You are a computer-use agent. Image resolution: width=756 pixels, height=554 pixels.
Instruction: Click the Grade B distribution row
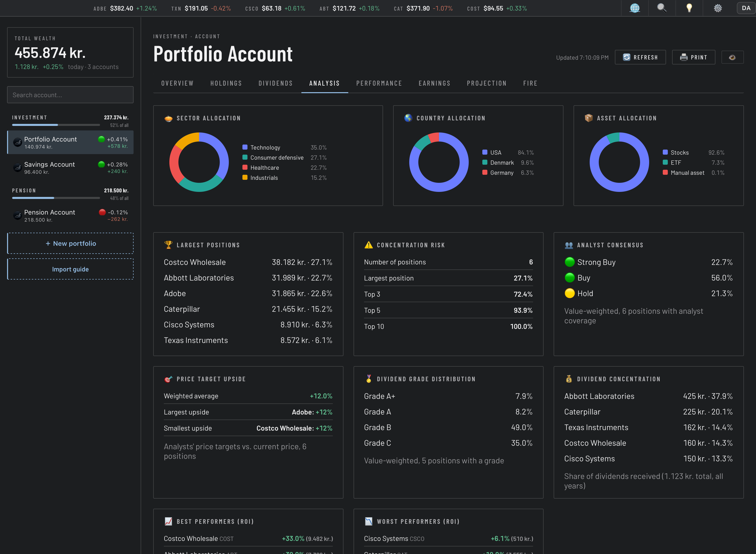pyautogui.click(x=448, y=428)
